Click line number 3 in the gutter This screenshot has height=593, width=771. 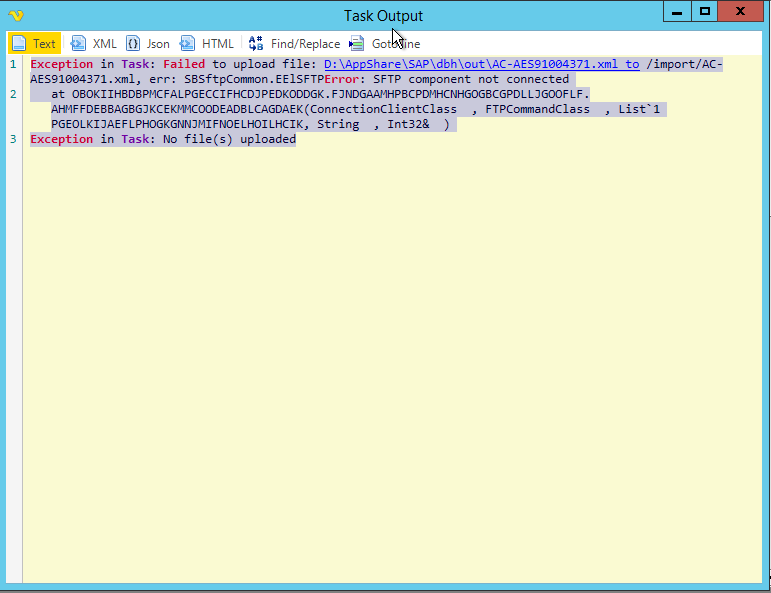click(x=13, y=139)
